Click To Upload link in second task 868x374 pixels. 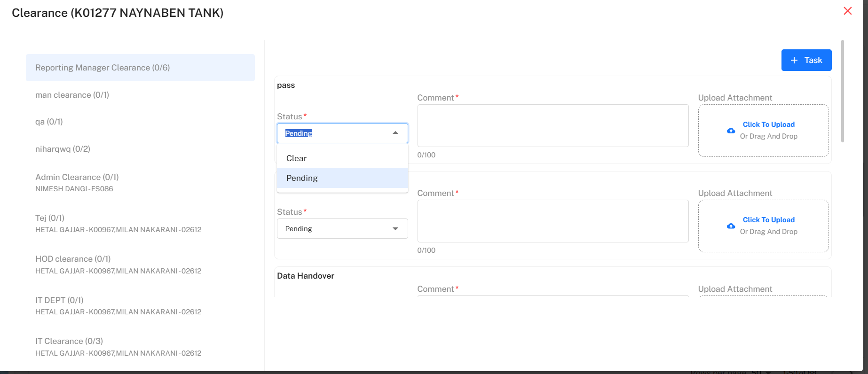pyautogui.click(x=768, y=220)
